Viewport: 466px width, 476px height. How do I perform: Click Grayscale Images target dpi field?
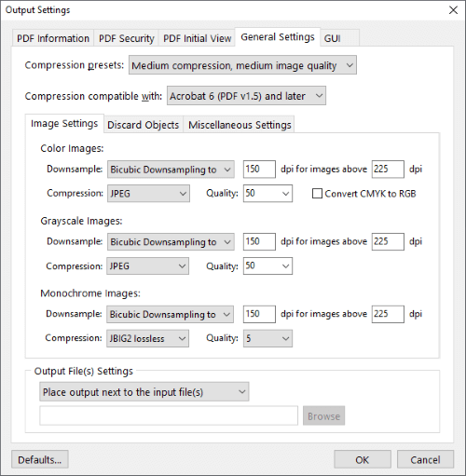(x=259, y=241)
